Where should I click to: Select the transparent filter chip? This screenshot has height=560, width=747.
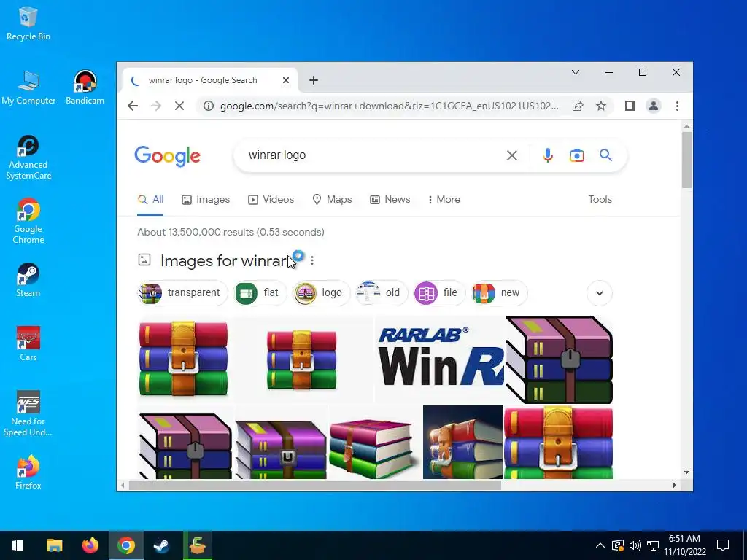[x=182, y=293]
